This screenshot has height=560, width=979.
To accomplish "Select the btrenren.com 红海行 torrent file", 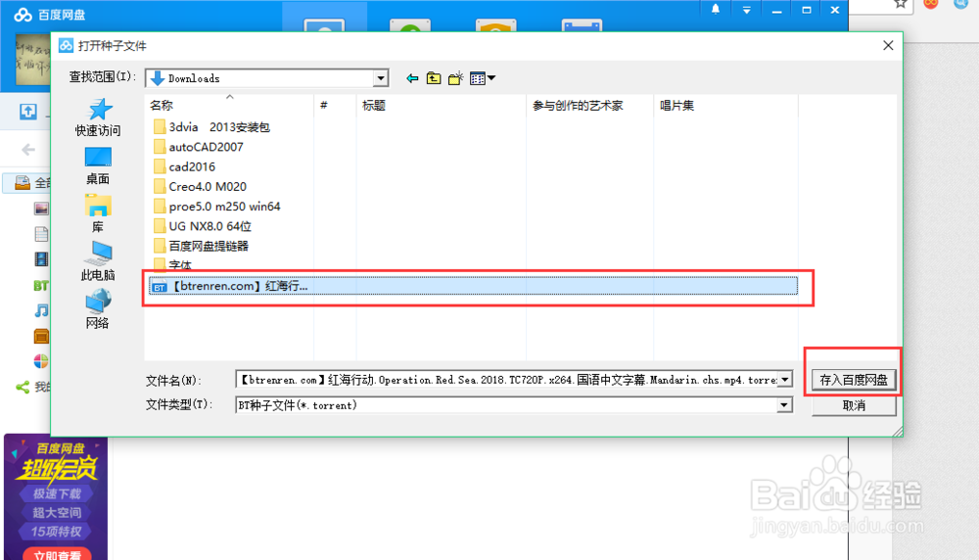I will point(473,286).
